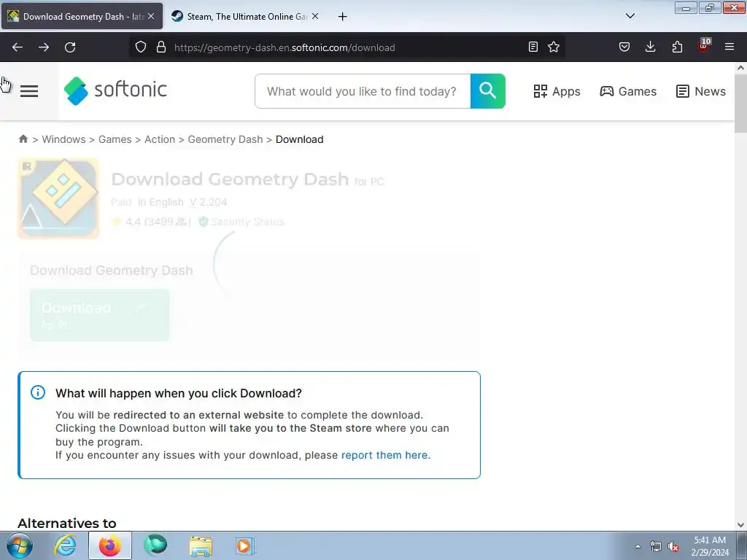Click Games breadcrumb link
The height and width of the screenshot is (560, 747).
[x=115, y=139]
